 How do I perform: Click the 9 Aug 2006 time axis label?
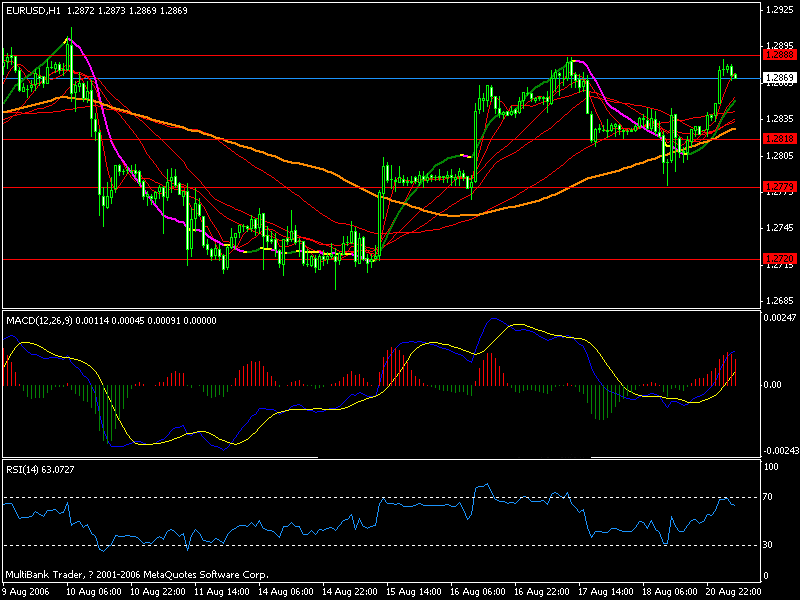(27, 592)
